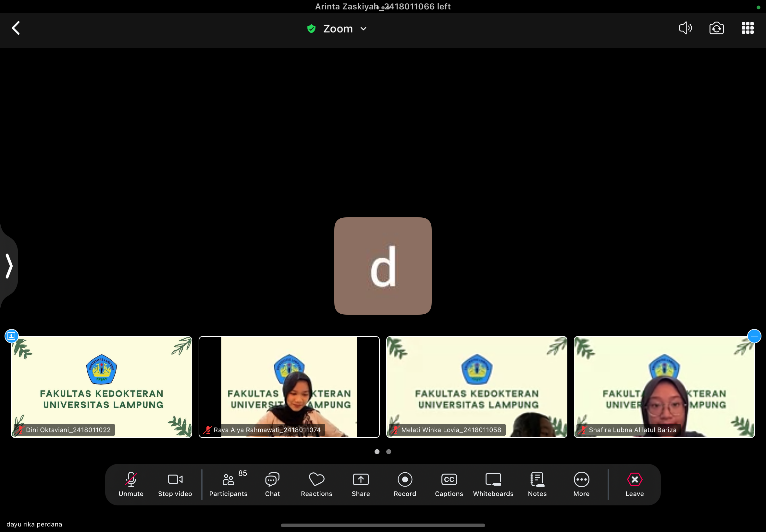Start Record meeting
This screenshot has width=766, height=532.
[x=405, y=484]
